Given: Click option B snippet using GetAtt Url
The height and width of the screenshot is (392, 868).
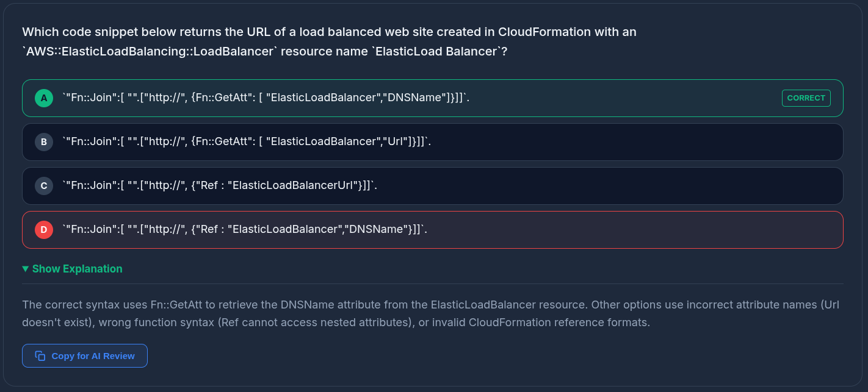Looking at the screenshot, I should [247, 141].
